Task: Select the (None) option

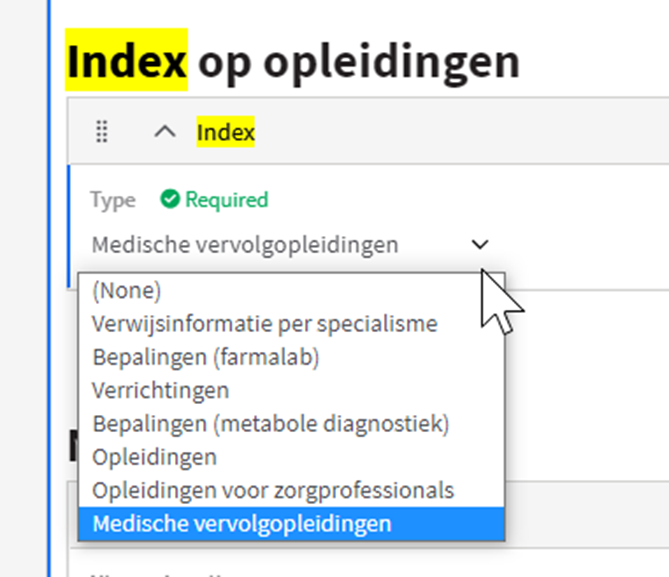Action: coord(127,290)
